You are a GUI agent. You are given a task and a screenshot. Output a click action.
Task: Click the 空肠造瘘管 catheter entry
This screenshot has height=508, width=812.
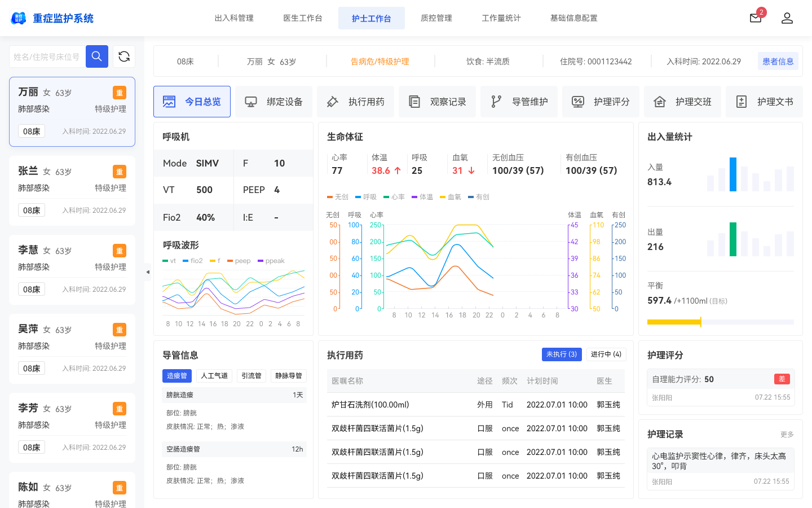point(235,449)
